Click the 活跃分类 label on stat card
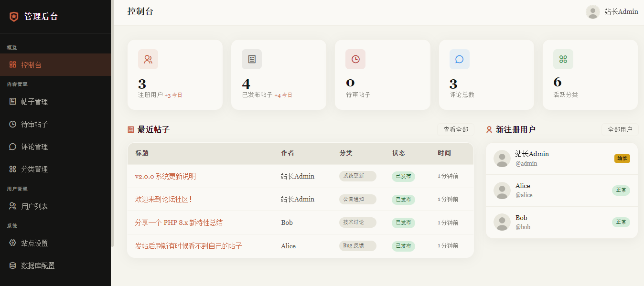 pyautogui.click(x=566, y=95)
